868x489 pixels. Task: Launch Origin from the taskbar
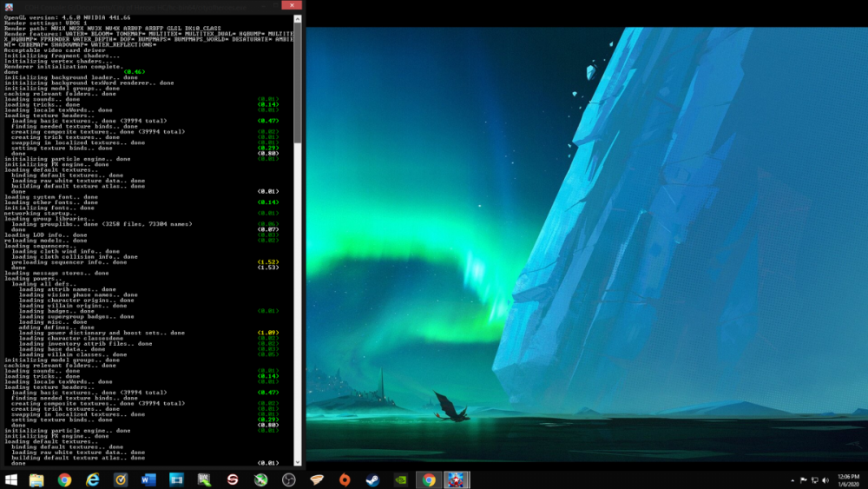coord(345,479)
